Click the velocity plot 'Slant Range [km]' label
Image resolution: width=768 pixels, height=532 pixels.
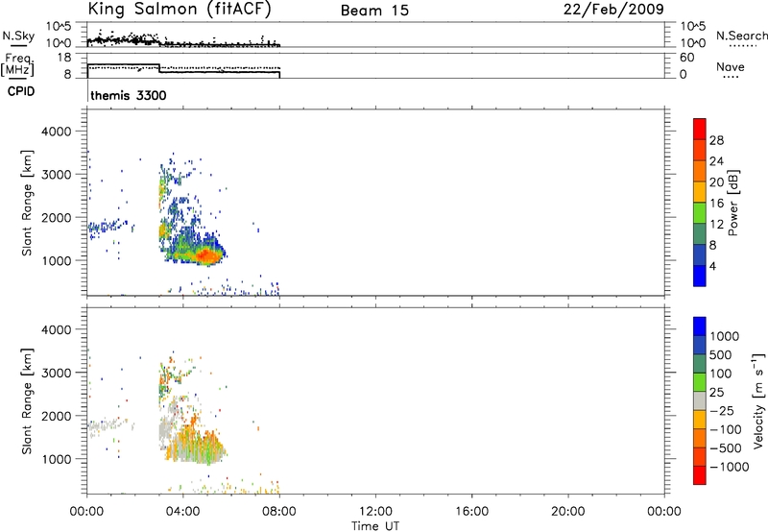(x=27, y=401)
